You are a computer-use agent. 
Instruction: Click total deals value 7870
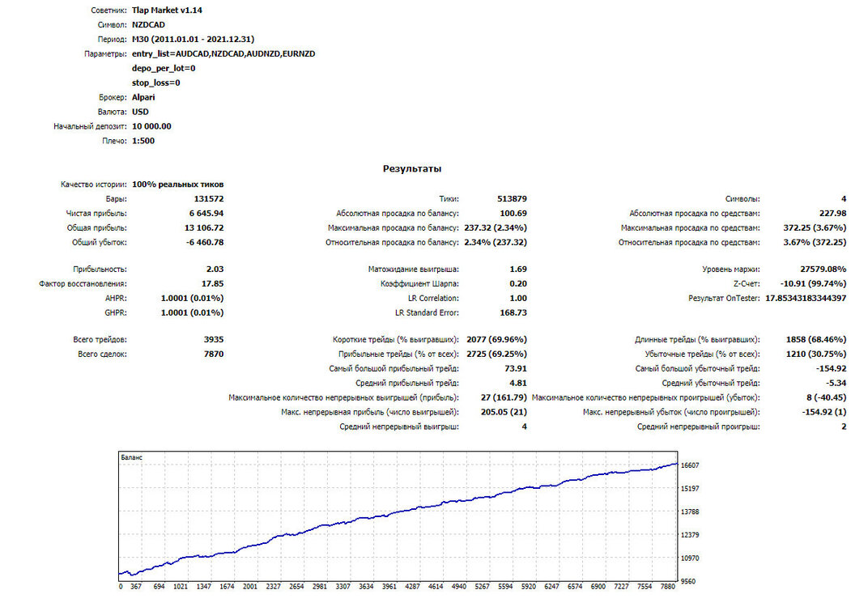point(214,354)
